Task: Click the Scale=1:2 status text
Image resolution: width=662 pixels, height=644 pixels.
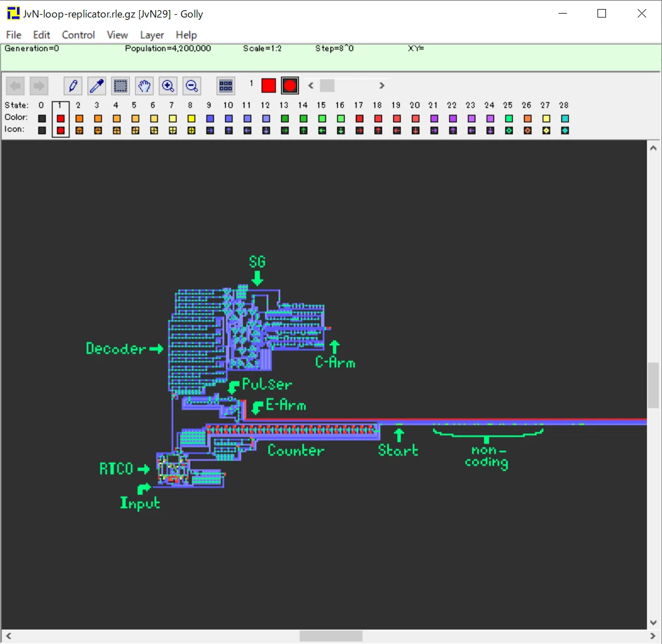Action: pos(262,49)
